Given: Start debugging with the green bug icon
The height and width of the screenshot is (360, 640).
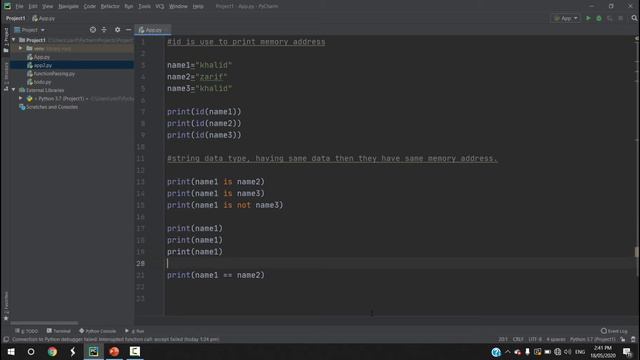Looking at the screenshot, I should pos(599,18).
